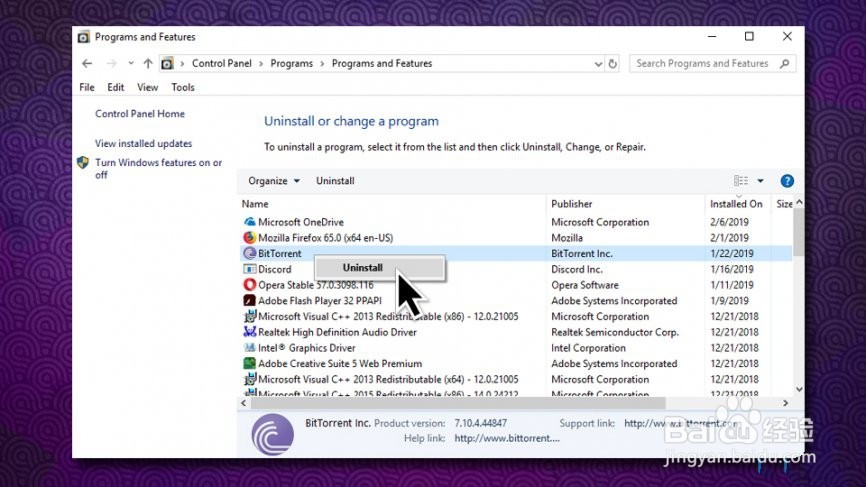Expand the view options dropdown arrow
866x487 pixels.
[761, 181]
